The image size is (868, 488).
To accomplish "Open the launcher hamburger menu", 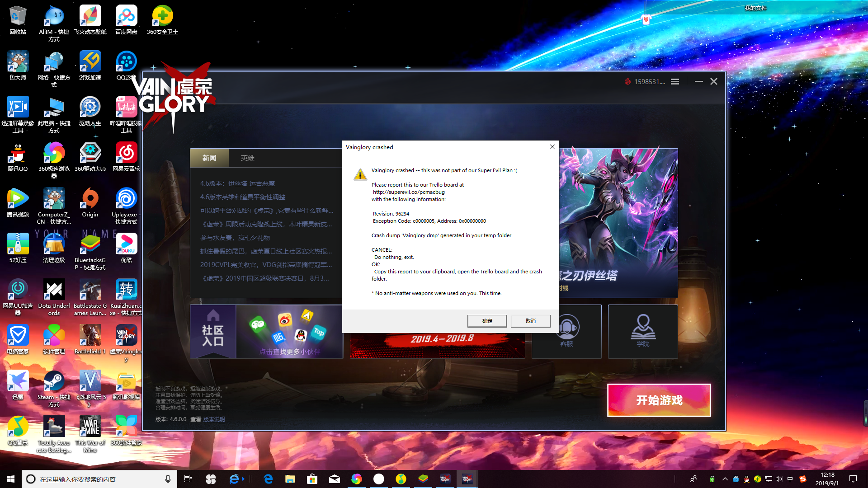I will [x=675, y=82].
